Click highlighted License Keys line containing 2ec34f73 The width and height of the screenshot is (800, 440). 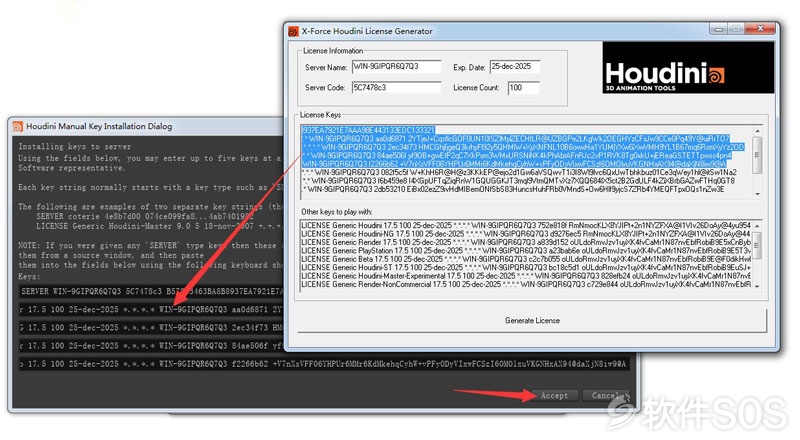(523, 147)
